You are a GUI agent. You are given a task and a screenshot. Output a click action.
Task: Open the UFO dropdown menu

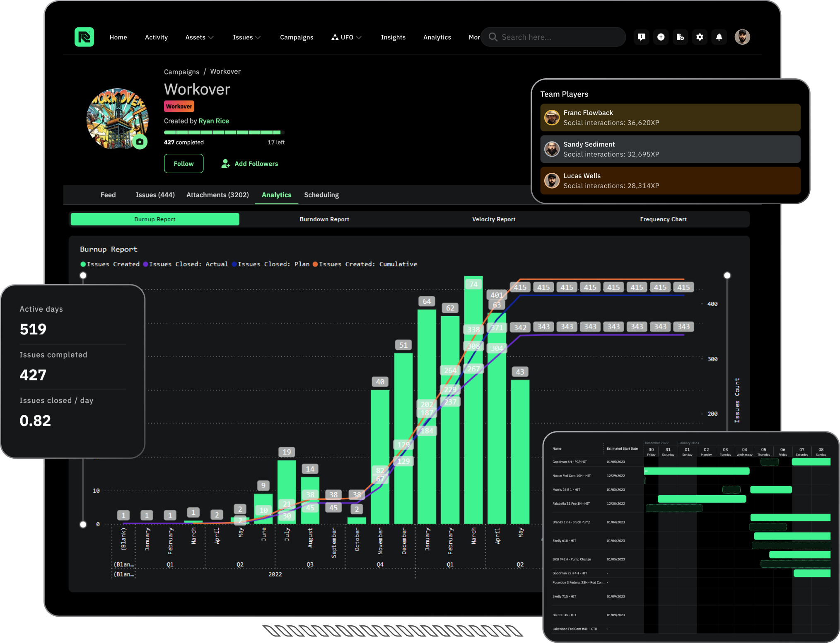click(x=359, y=37)
